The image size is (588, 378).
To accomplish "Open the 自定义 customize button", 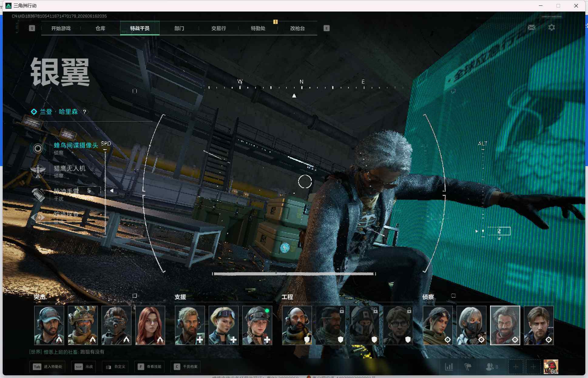I will [115, 367].
